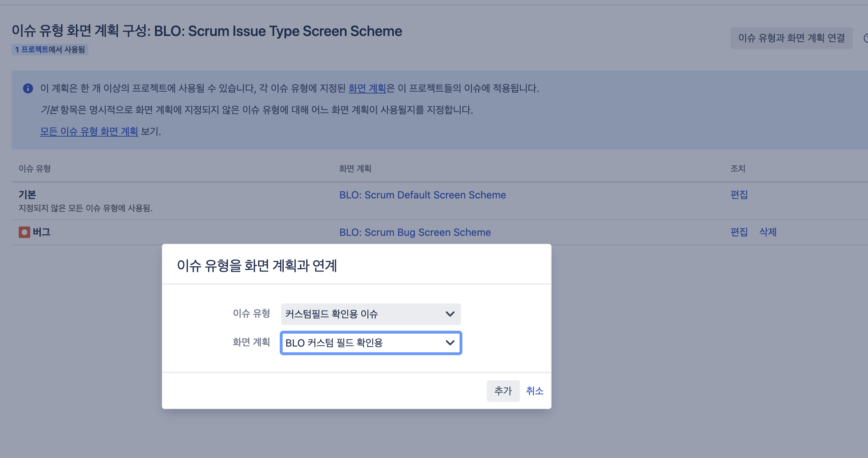
Task: Click the 조치 column header
Action: click(x=737, y=169)
